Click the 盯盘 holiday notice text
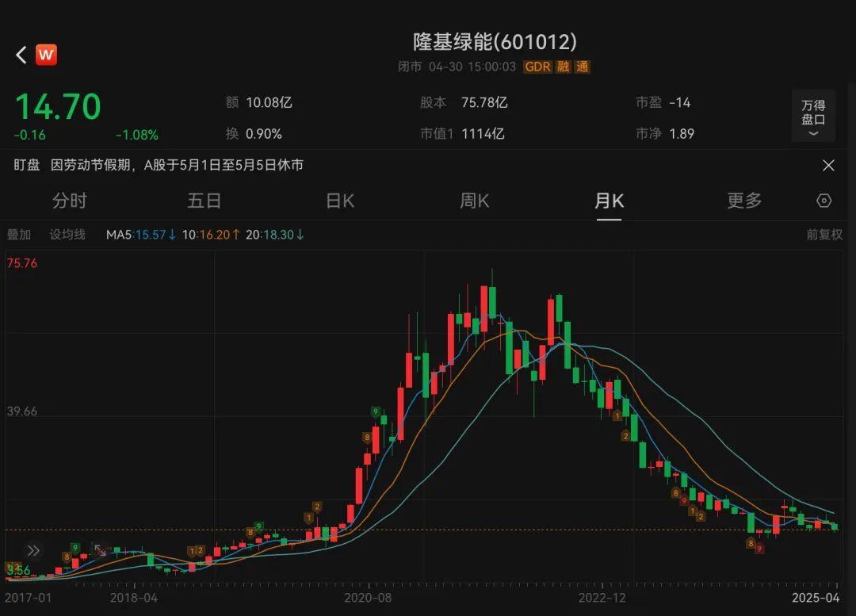 [159, 165]
